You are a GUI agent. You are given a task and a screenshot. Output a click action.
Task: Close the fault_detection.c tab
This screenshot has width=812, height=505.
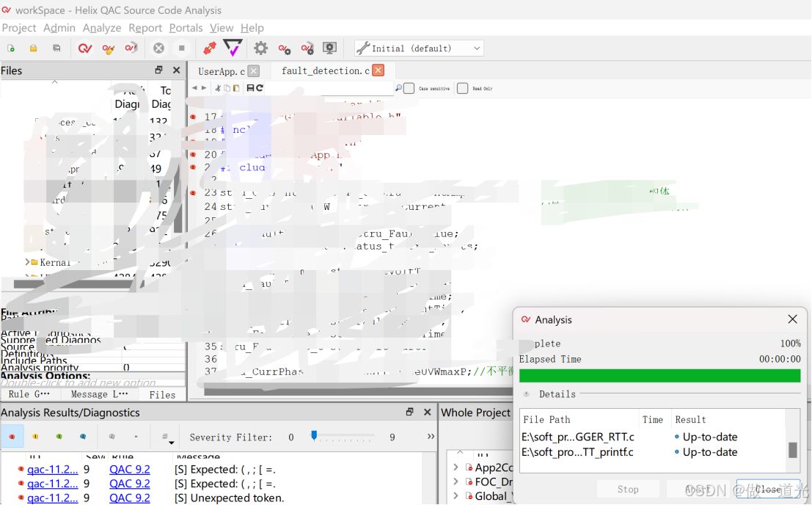[378, 70]
